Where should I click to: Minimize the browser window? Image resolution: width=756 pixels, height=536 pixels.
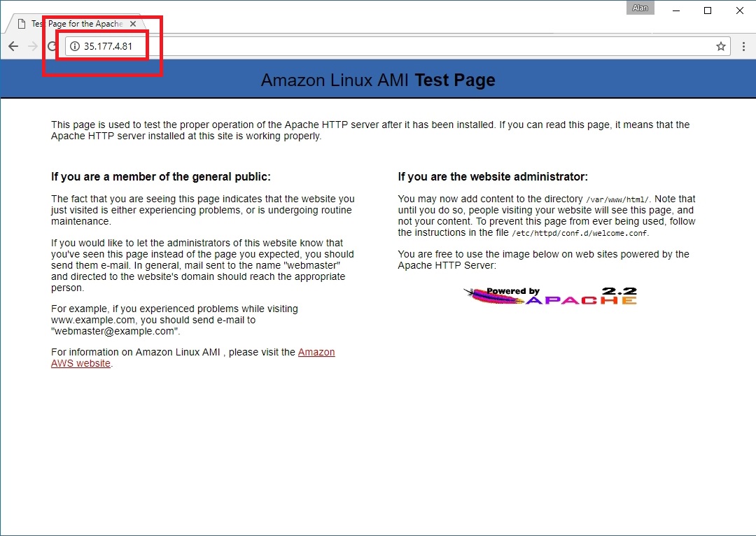(x=676, y=10)
